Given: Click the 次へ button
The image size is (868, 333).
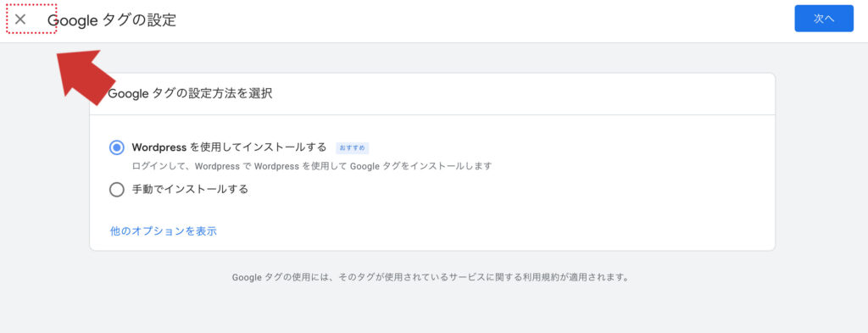Looking at the screenshot, I should coord(824,19).
